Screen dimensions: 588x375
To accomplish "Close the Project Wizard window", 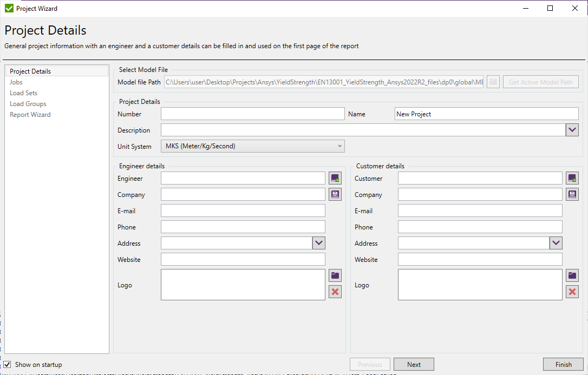I will click(x=575, y=8).
